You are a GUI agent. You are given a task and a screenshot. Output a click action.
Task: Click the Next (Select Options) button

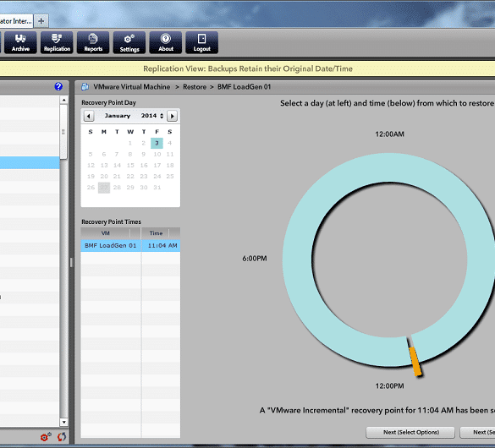(410, 432)
